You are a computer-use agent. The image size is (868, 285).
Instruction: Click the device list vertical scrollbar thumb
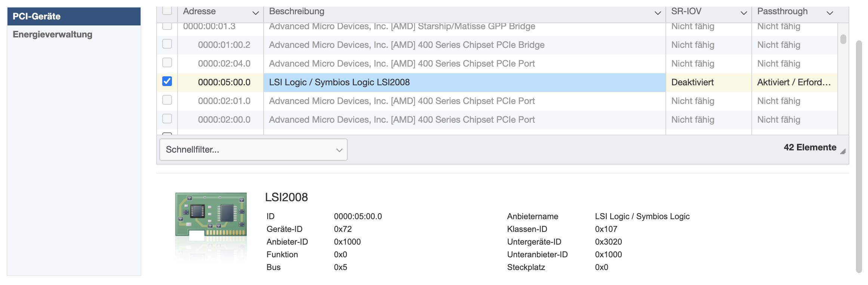coord(843,39)
